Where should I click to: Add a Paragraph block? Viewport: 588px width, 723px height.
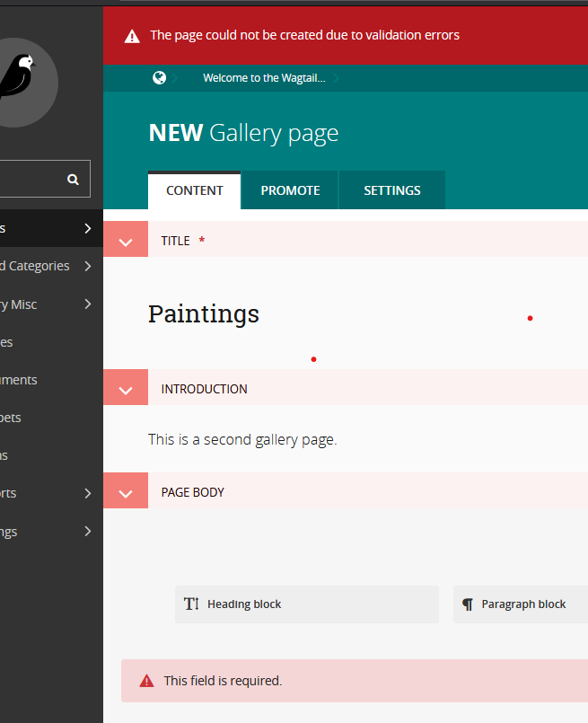(521, 604)
